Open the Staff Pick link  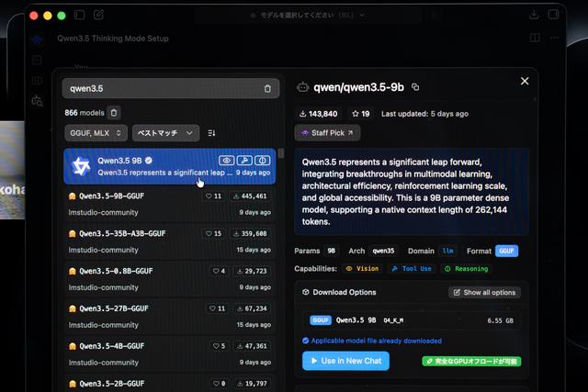click(327, 133)
